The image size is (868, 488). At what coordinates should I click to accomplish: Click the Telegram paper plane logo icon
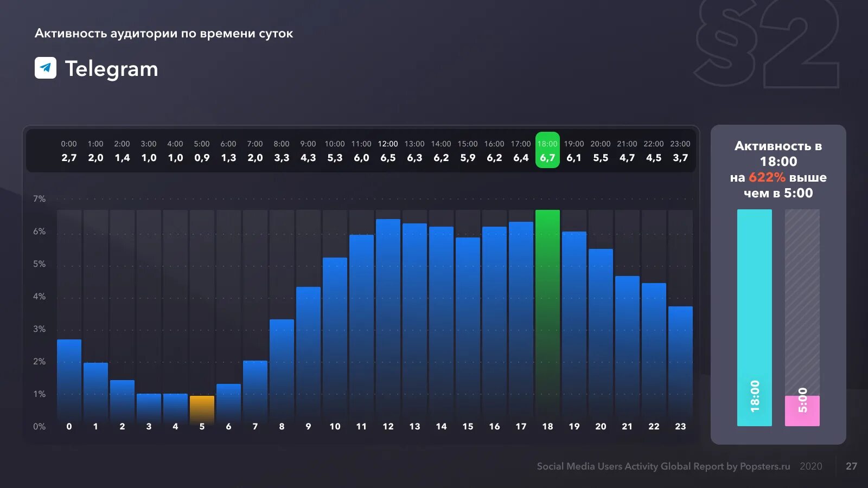[x=46, y=68]
